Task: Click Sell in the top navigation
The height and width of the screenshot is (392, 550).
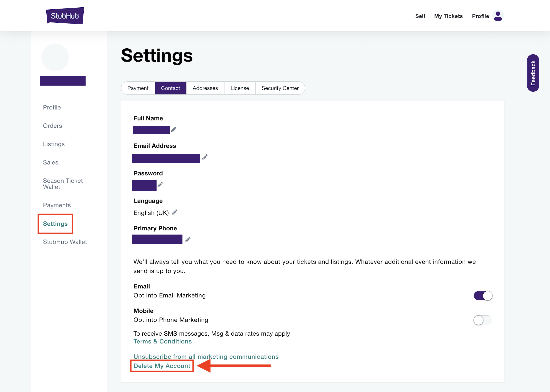Action: tap(420, 16)
